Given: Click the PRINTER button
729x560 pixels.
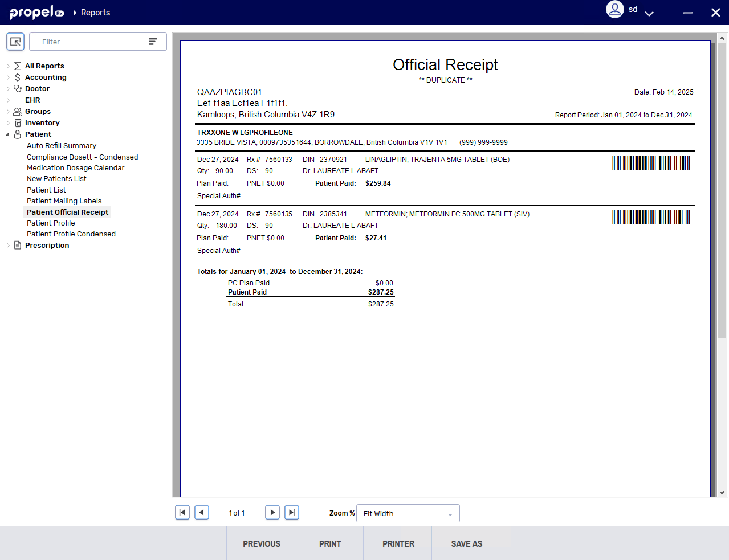Looking at the screenshot, I should 398,543.
